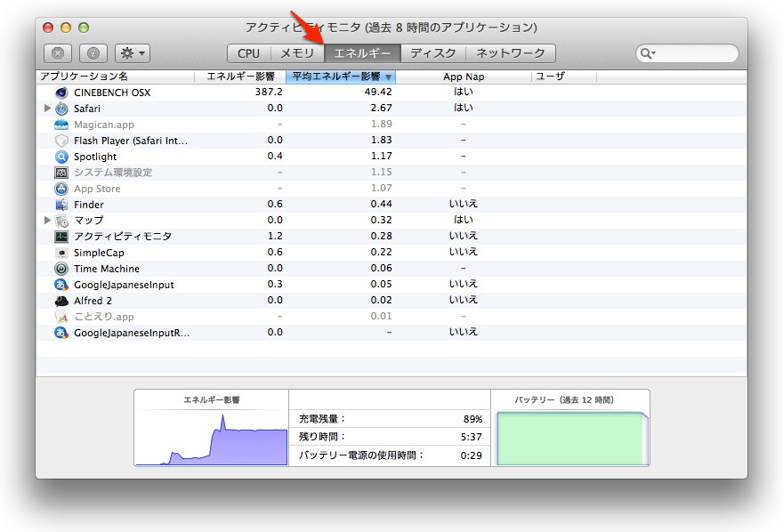Viewport: 783px width, 532px height.
Task: Select the システム環境設定 row name
Action: tap(113, 173)
